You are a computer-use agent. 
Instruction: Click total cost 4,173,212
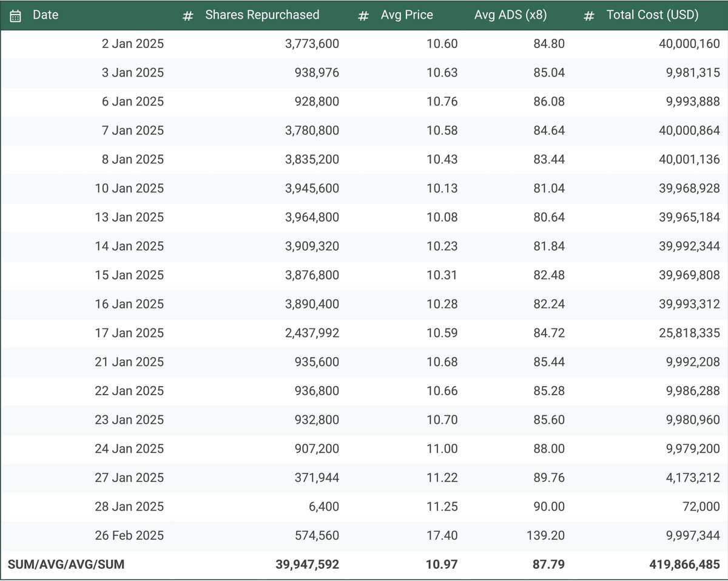[693, 478]
